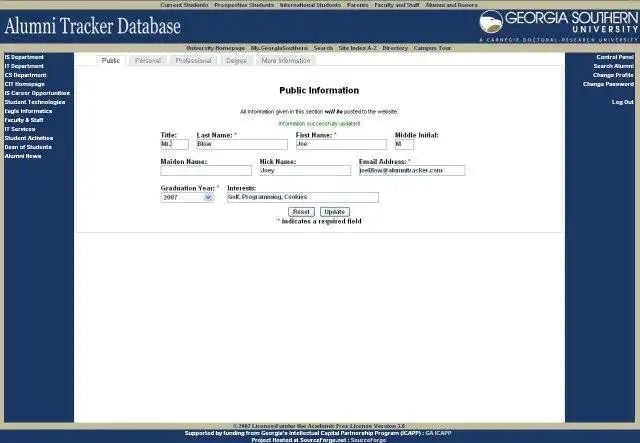Select the More Information tab

coord(286,61)
